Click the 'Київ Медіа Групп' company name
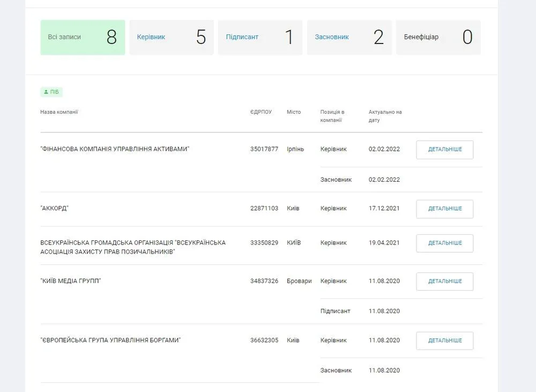This screenshot has height=392, width=536. 71,281
